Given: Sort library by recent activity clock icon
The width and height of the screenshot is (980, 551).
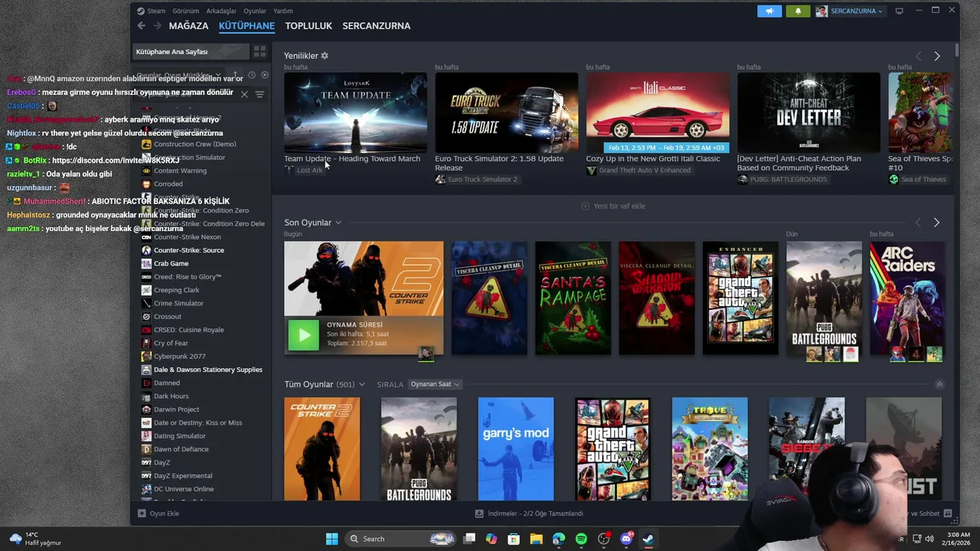Looking at the screenshot, I should (251, 75).
